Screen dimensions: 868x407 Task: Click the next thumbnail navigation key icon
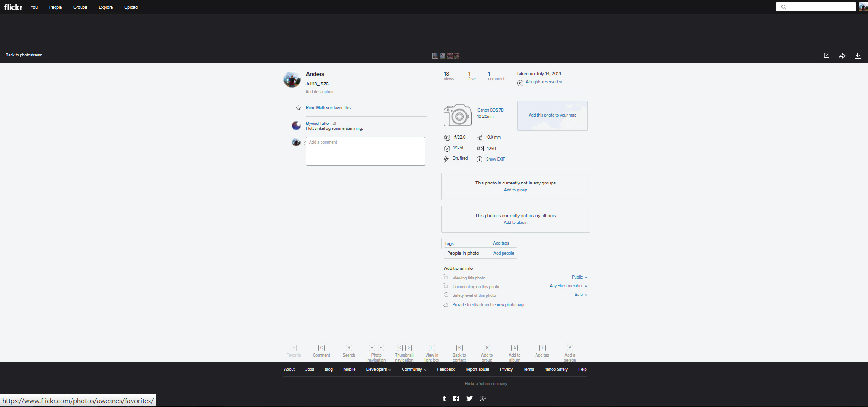(x=409, y=348)
